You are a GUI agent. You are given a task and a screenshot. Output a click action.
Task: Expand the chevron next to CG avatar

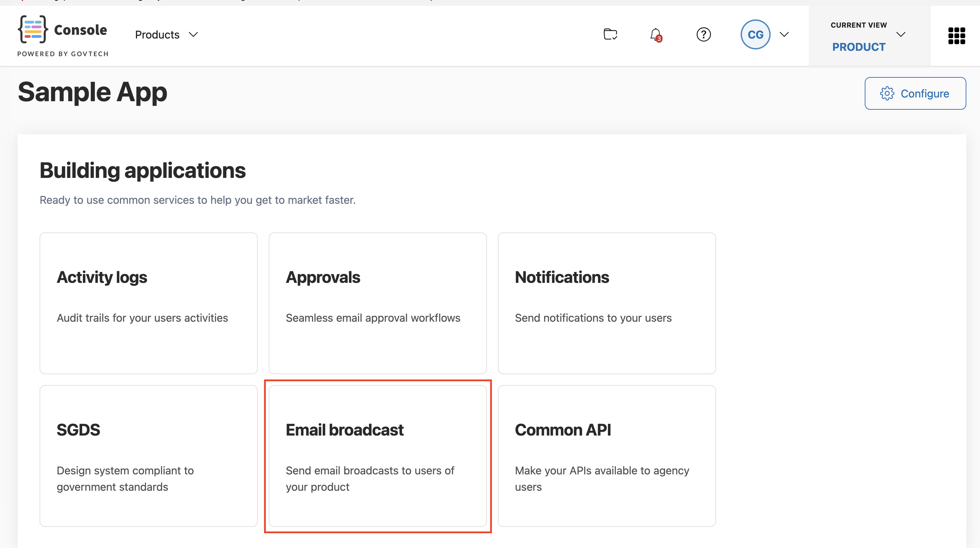pos(784,35)
